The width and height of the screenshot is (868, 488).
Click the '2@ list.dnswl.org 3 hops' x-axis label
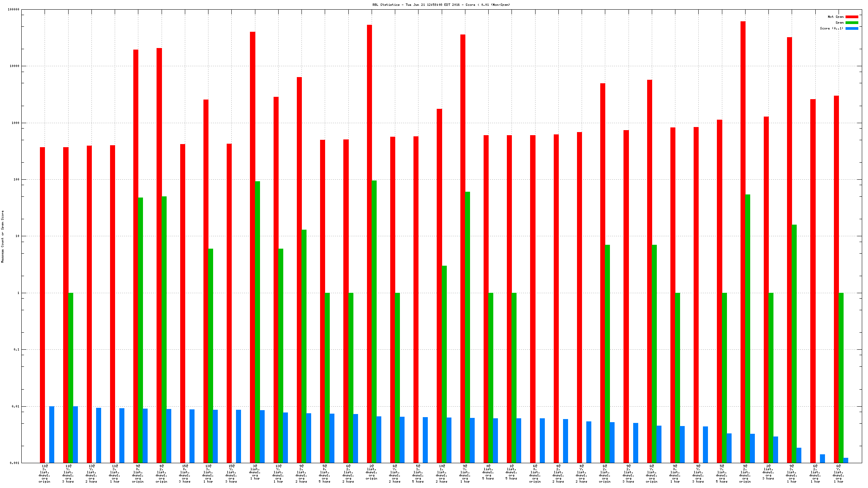tap(768, 472)
